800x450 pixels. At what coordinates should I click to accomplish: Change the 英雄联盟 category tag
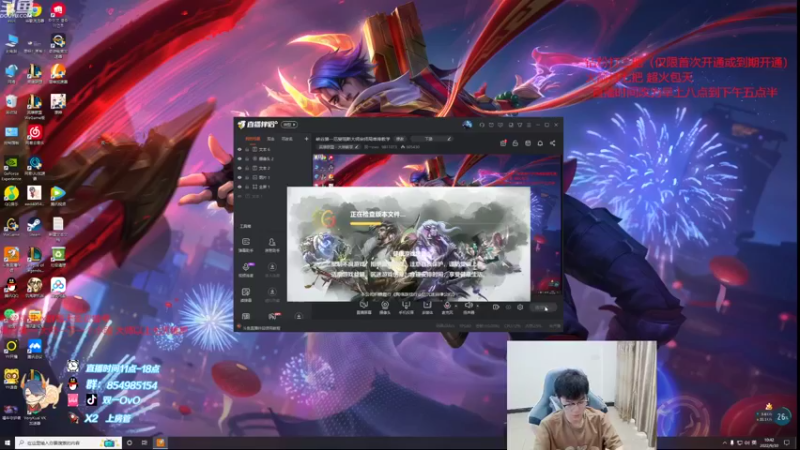(338, 147)
